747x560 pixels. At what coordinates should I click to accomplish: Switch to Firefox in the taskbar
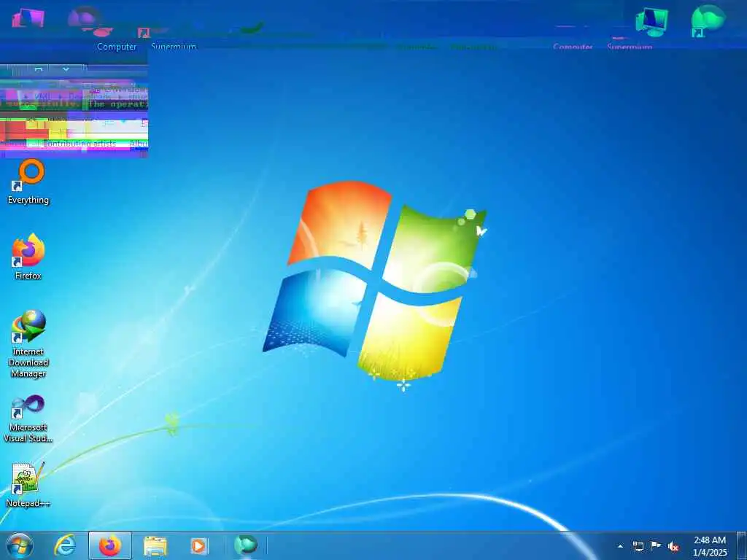click(x=110, y=545)
